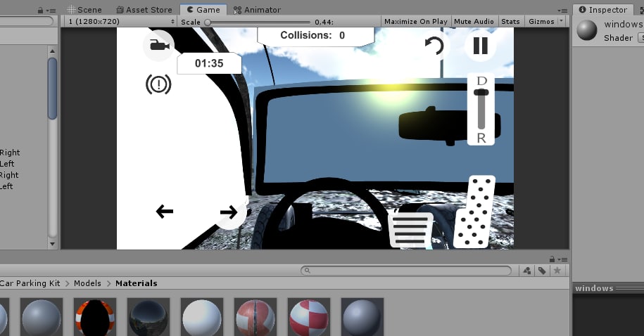Select the dark bluish-grey material thumbnail
This screenshot has height=336, width=644.
(362, 317)
